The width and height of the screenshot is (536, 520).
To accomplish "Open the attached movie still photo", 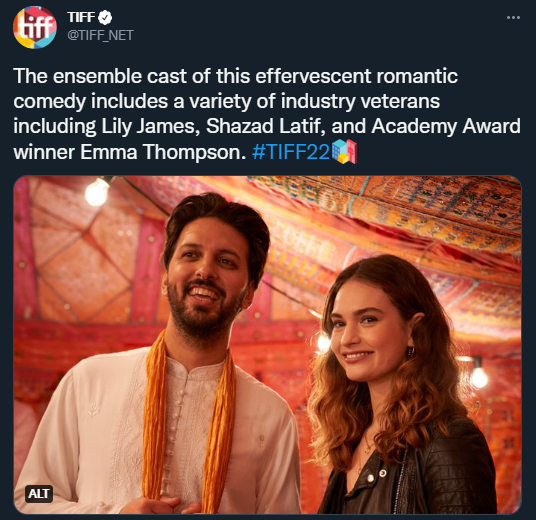I will (x=268, y=345).
